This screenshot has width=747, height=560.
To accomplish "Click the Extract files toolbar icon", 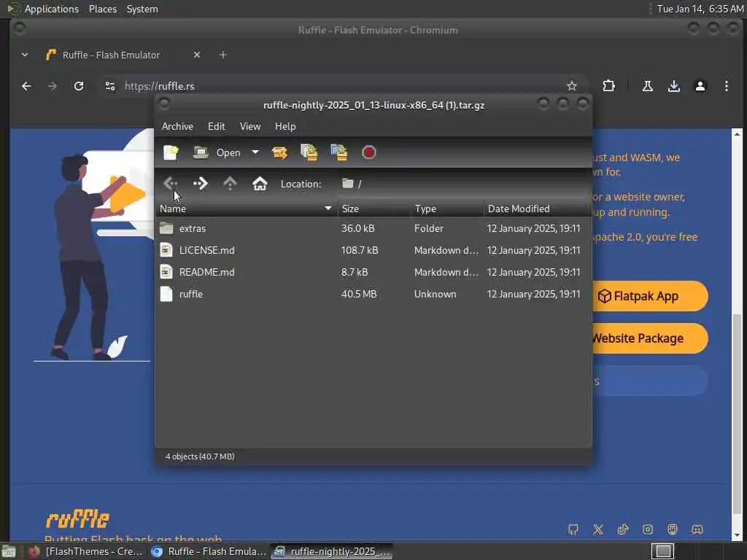I will pos(279,152).
